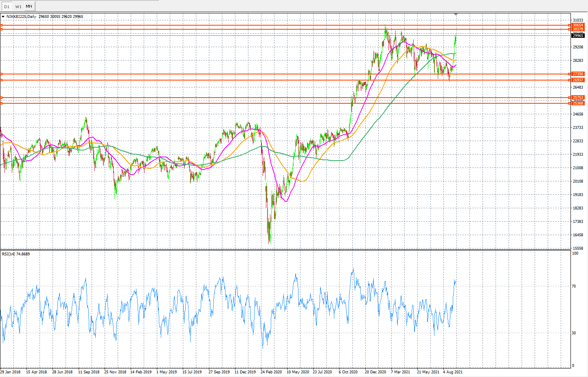The height and width of the screenshot is (377, 588).
Task: Click the 28 Jun 2018 date label
Action: pyautogui.click(x=63, y=372)
